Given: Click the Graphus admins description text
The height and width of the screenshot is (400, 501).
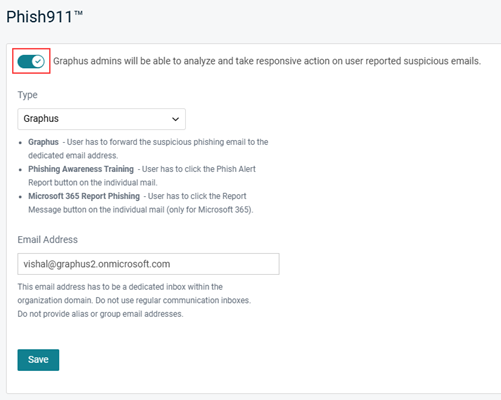Looking at the screenshot, I should (x=267, y=61).
